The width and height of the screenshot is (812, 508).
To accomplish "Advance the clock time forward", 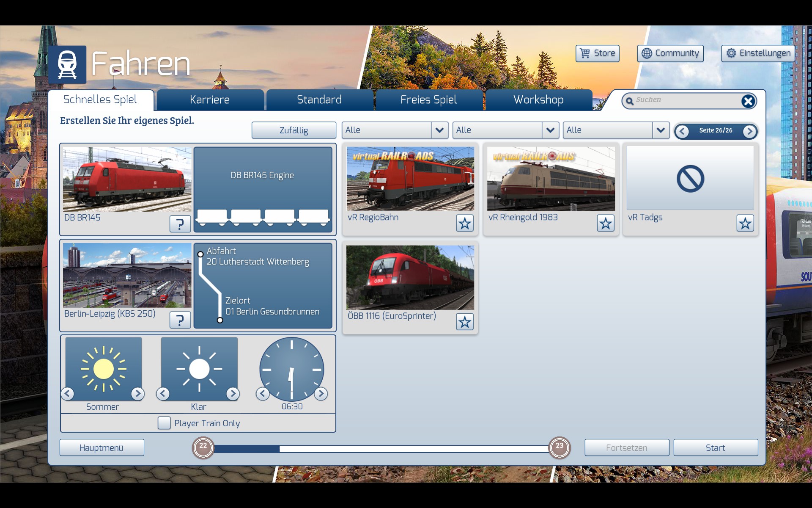I will 321,394.
